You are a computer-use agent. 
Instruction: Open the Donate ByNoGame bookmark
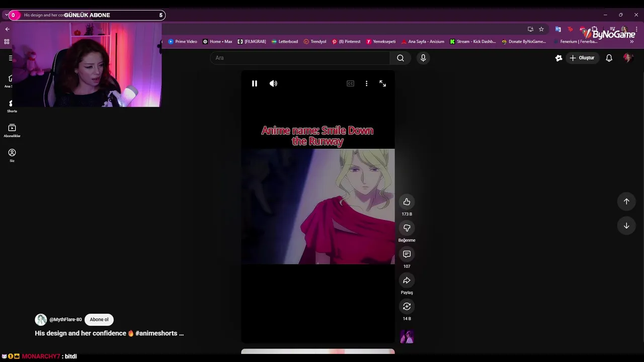tap(524, 42)
